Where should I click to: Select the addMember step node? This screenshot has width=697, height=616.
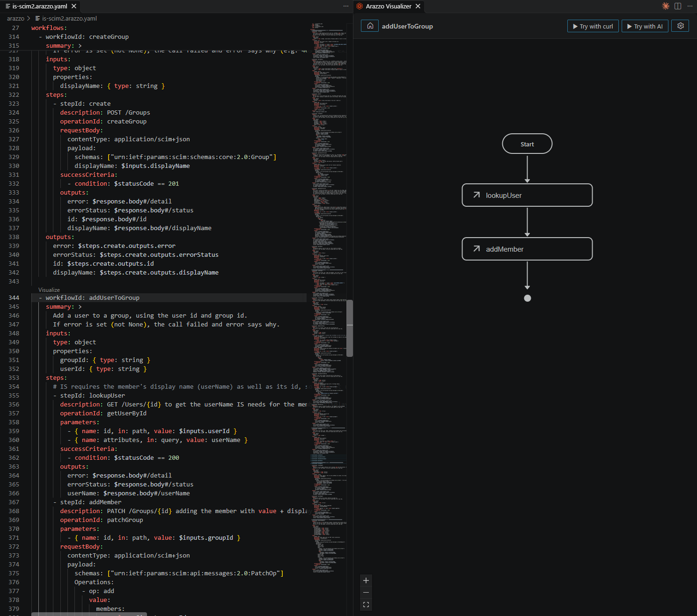(x=527, y=249)
